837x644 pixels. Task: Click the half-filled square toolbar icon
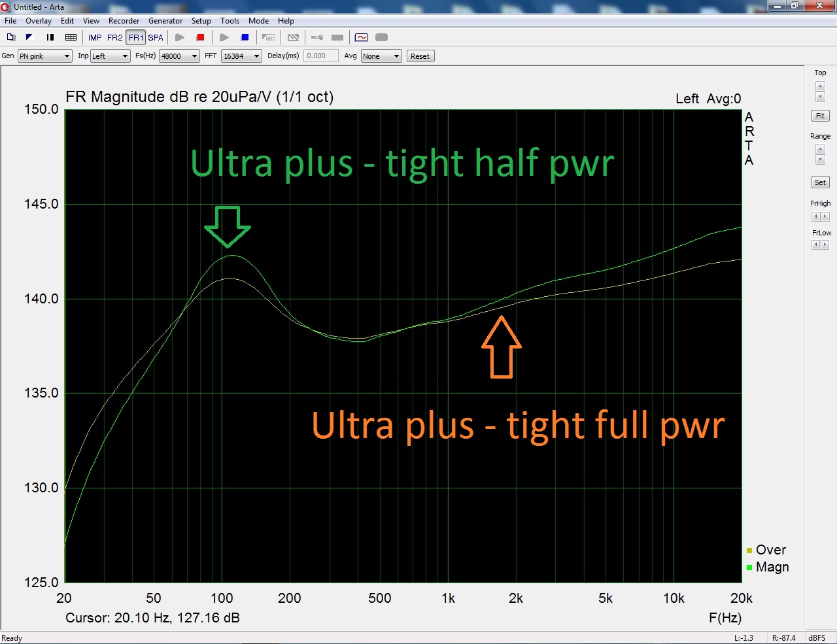(x=29, y=37)
